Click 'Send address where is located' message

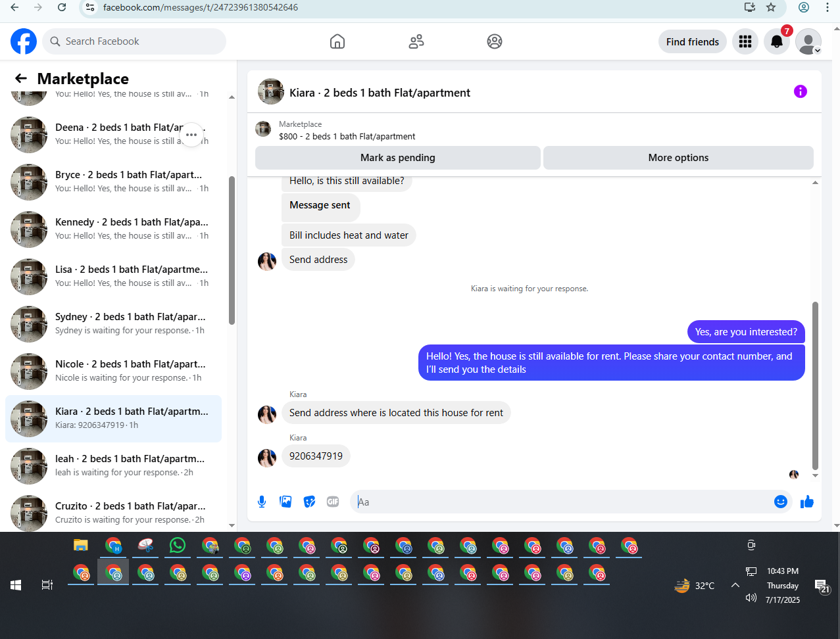coord(396,413)
